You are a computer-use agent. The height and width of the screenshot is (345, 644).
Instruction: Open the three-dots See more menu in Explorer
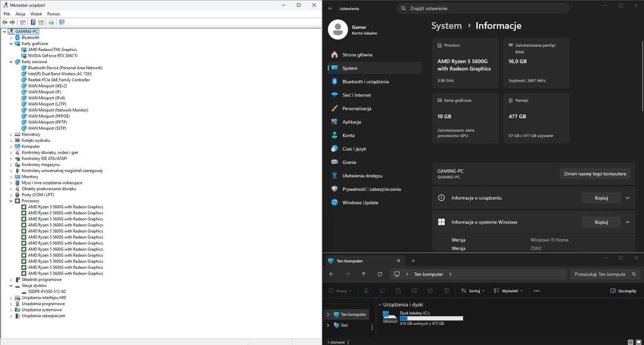pos(536,291)
